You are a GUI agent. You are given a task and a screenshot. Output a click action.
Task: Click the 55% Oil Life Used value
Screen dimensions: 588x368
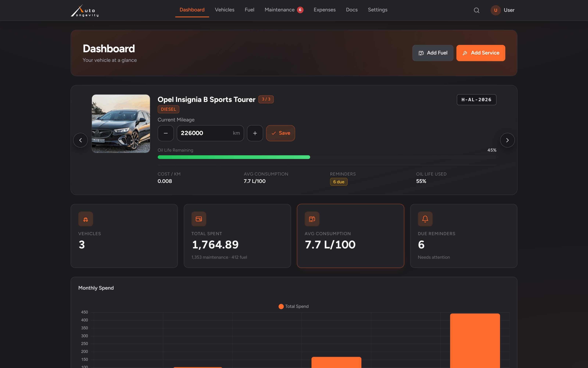point(421,181)
